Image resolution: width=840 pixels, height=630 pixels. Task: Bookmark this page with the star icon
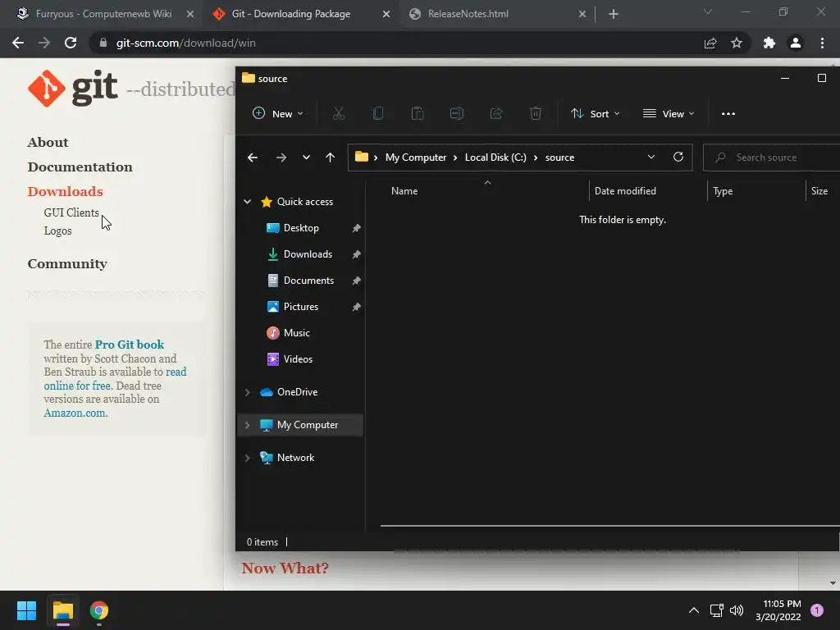coord(737,43)
